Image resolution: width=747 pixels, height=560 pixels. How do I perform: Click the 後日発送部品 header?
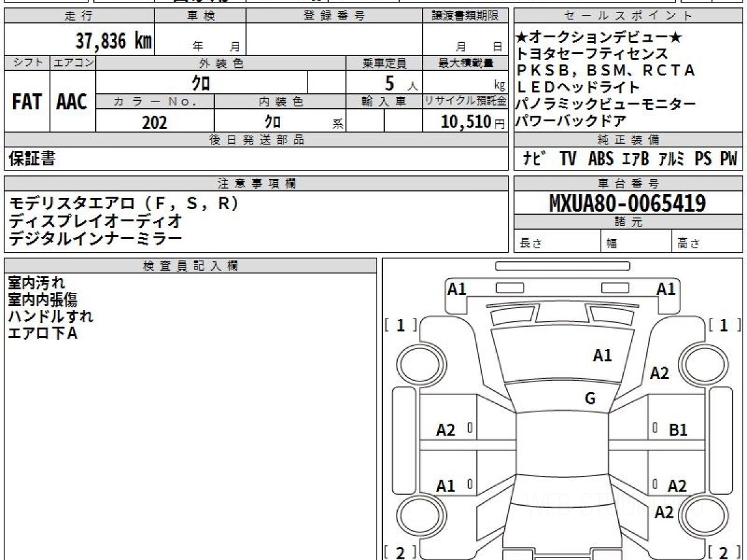point(256,140)
